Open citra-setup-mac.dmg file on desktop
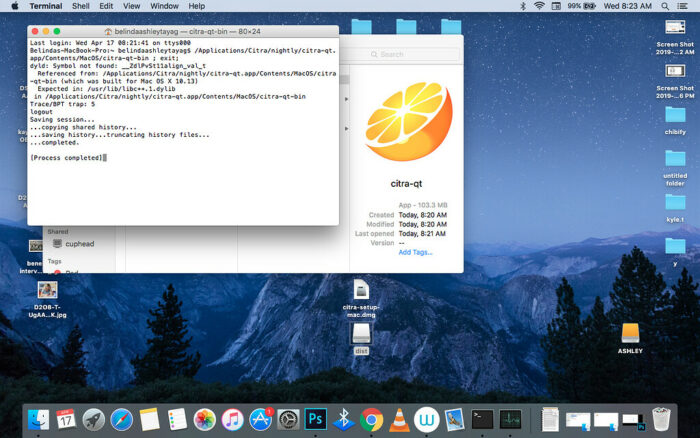This screenshot has width=700, height=438. pos(361,297)
